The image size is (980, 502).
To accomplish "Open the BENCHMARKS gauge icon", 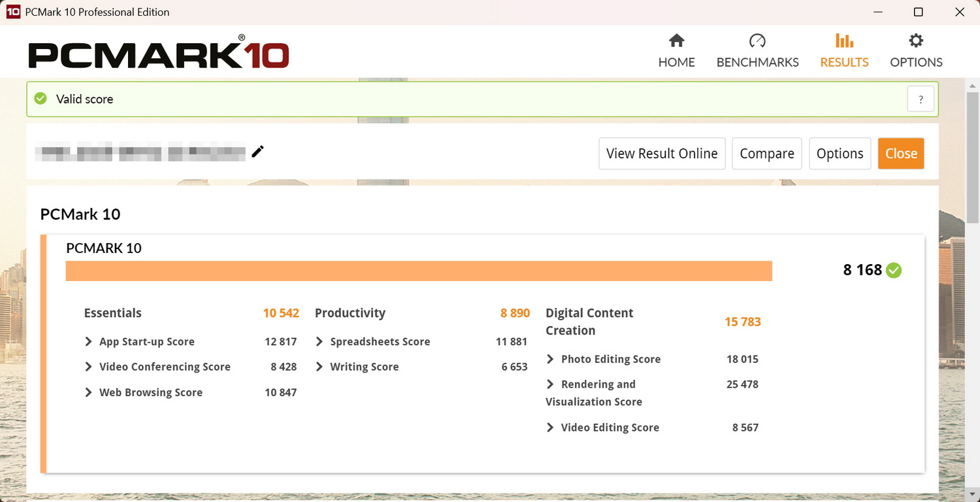I will pyautogui.click(x=757, y=41).
